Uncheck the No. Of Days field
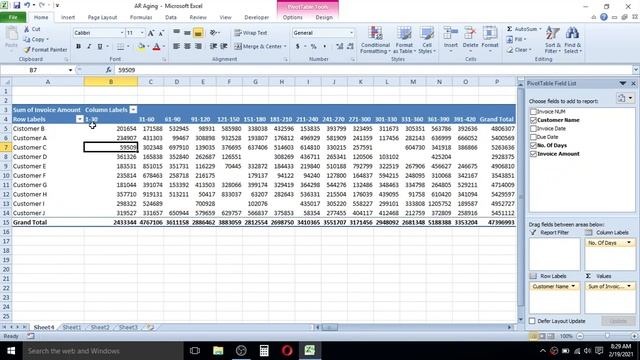The height and width of the screenshot is (360, 640). 533,145
